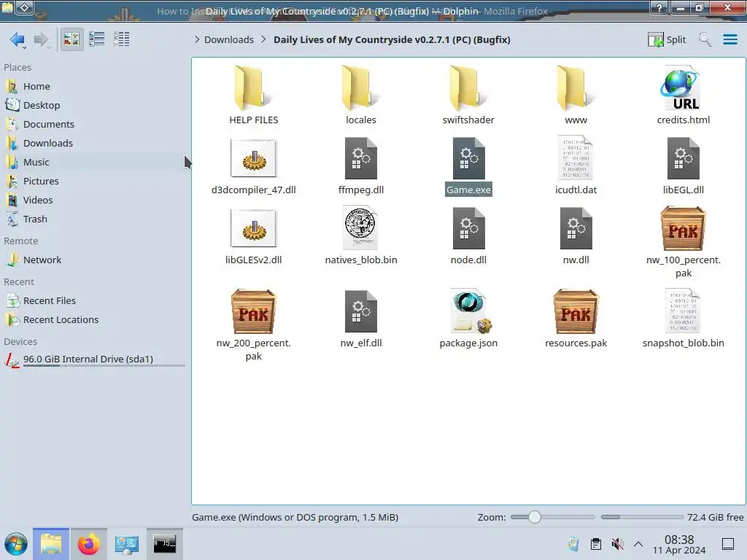The image size is (747, 560).
Task: Switch to Details view mode
Action: coord(122,39)
